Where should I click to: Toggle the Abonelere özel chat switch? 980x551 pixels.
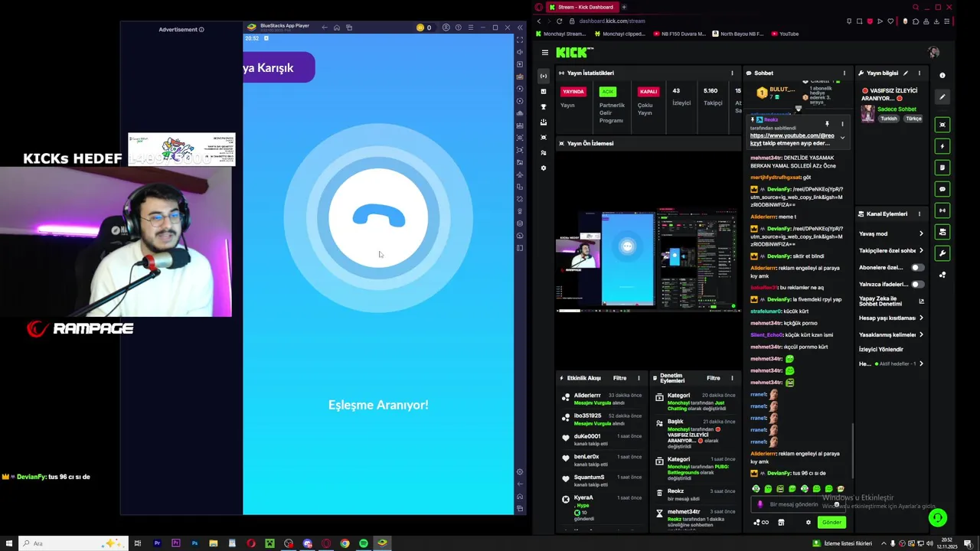pos(917,268)
